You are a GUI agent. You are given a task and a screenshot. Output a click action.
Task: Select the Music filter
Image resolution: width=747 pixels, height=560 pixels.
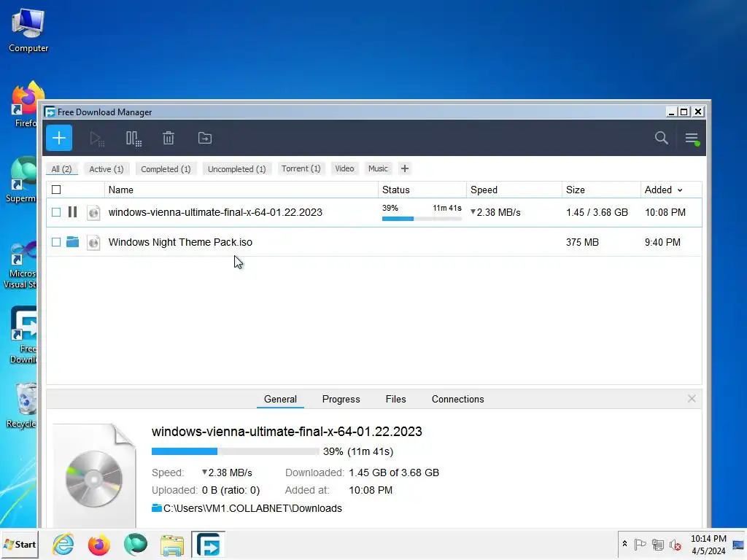(x=379, y=168)
